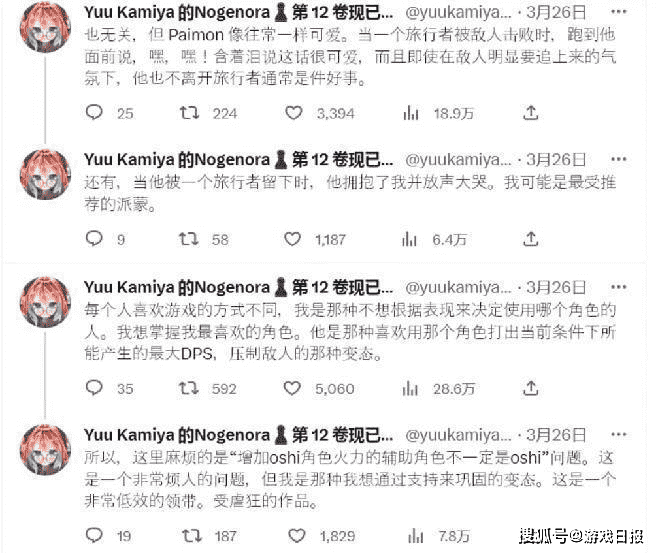
Task: Like the oshi tweet with 1,829 likes
Action: pyautogui.click(x=297, y=535)
